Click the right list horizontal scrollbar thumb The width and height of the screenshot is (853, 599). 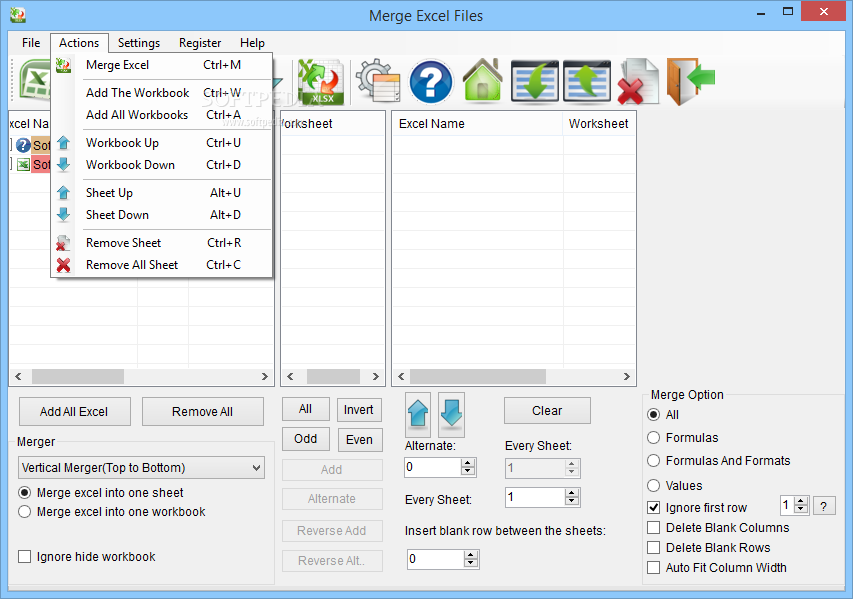(478, 376)
